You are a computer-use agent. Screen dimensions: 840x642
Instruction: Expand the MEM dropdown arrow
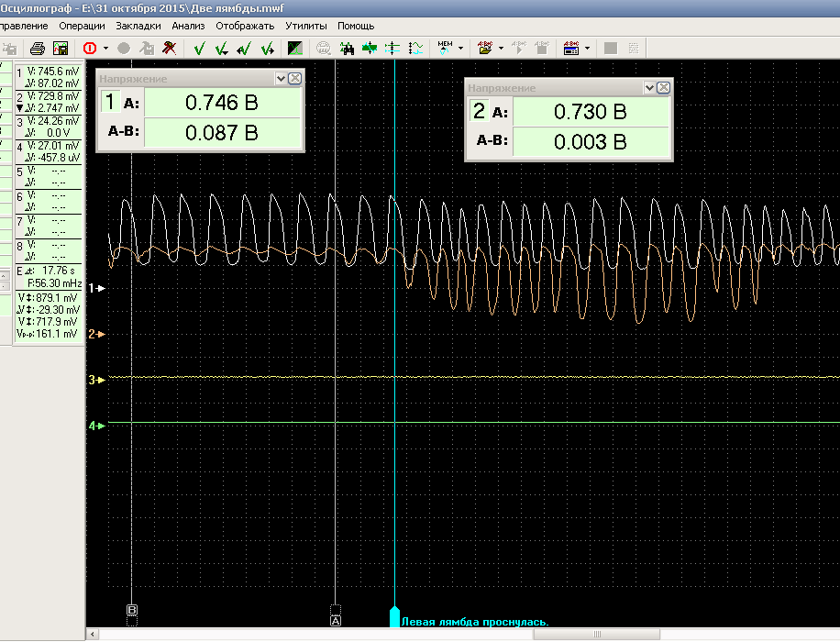[x=460, y=48]
